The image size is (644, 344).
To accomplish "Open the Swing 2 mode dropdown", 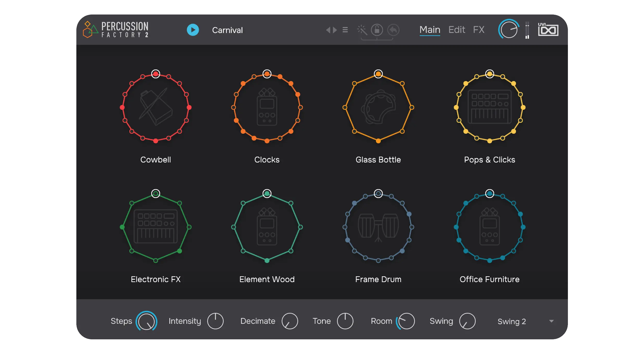I will pos(526,321).
